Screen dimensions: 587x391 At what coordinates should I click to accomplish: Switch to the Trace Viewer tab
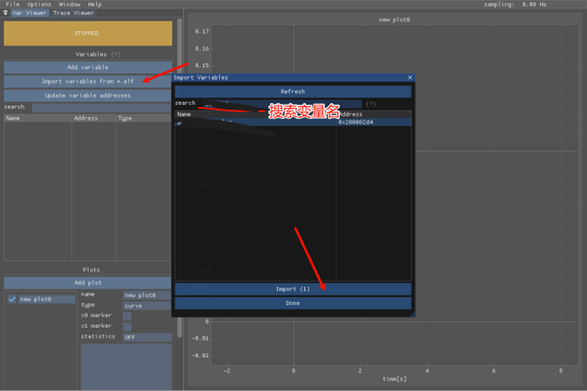coord(73,13)
